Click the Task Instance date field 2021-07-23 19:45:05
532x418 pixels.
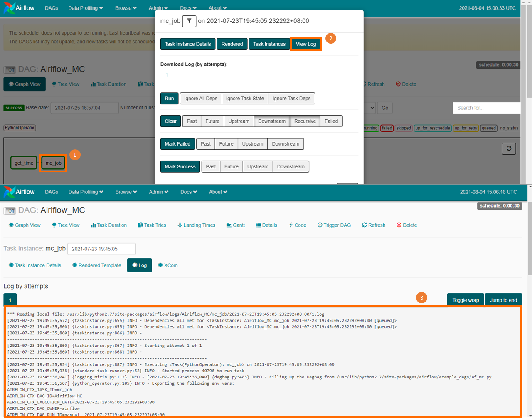tap(101, 249)
